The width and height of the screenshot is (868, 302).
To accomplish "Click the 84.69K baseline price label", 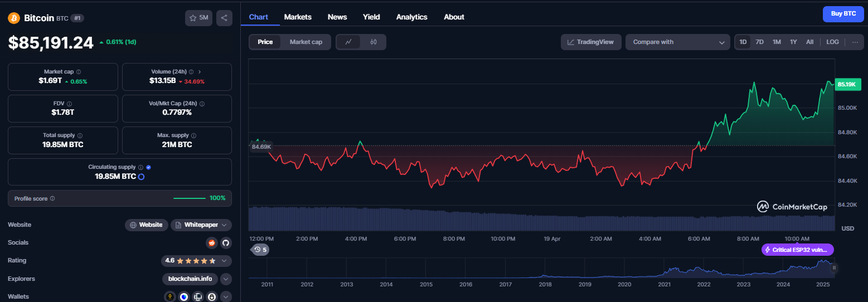I will click(261, 147).
